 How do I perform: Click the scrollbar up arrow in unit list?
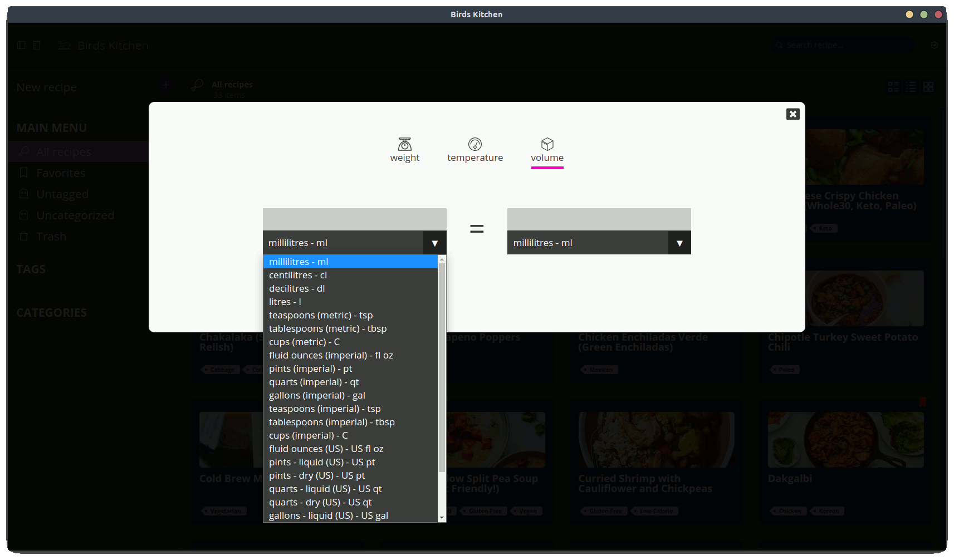442,259
